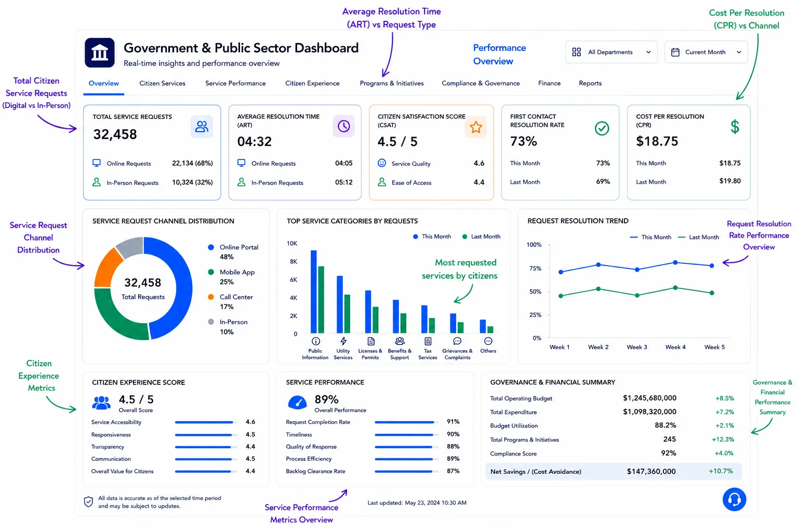Open the Service Performance tab
Image resolution: width=798 pixels, height=532 pixels.
point(235,83)
